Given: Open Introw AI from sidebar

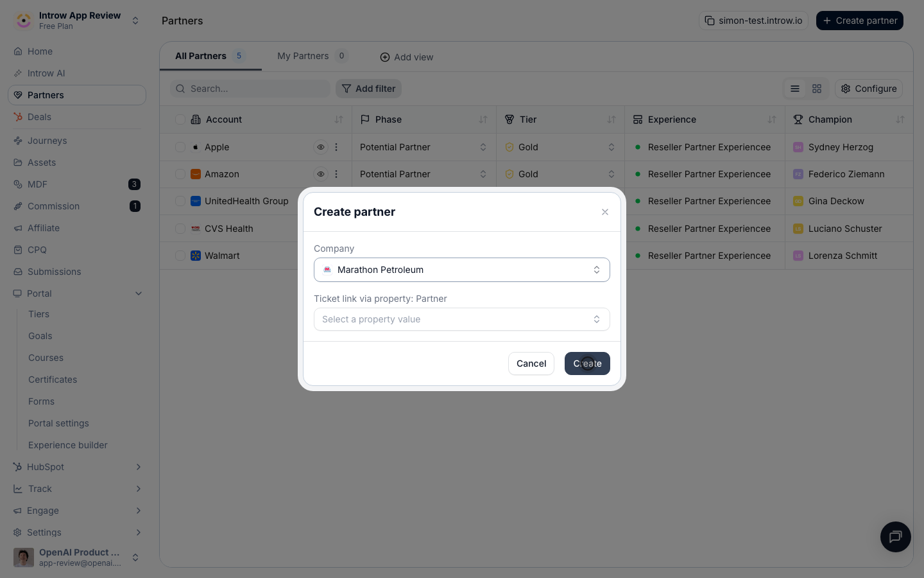Looking at the screenshot, I should 77,73.
